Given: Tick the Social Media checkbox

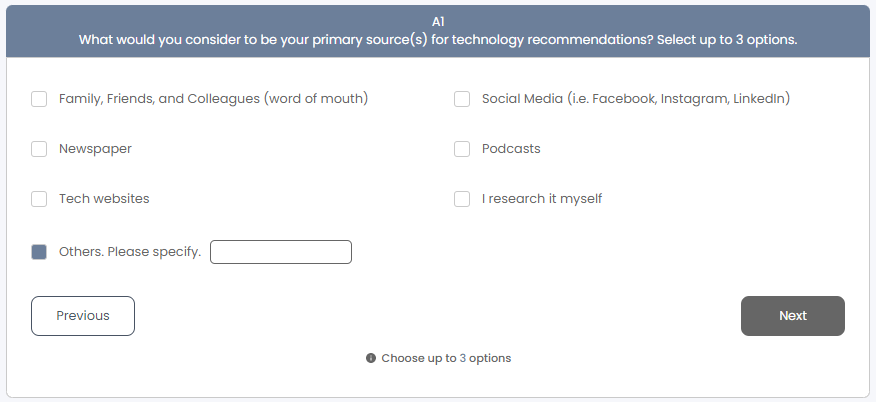Looking at the screenshot, I should (462, 99).
